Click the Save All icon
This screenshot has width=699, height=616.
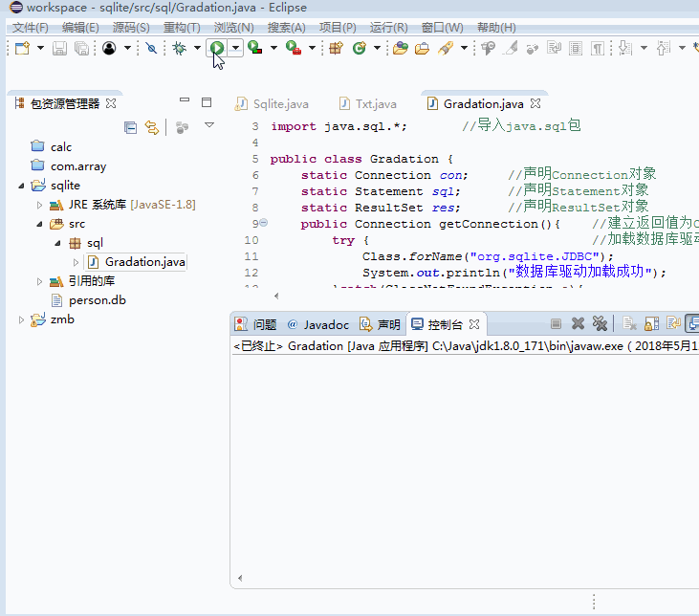(x=81, y=48)
